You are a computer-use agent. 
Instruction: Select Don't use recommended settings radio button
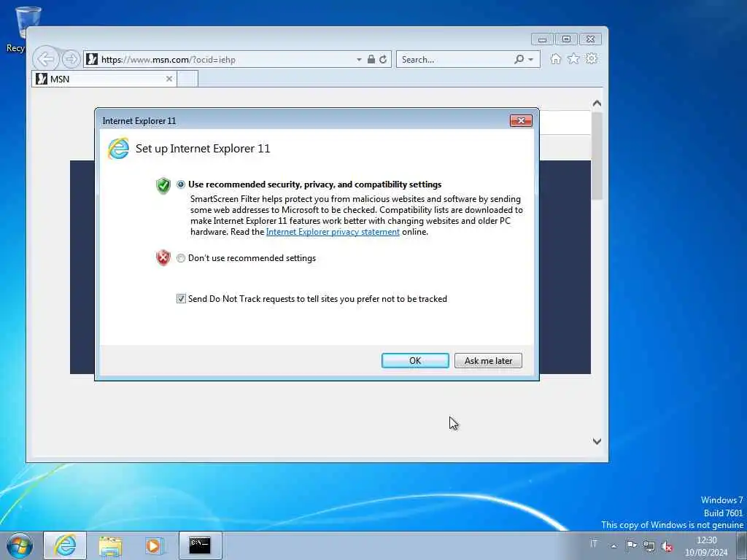coord(181,258)
